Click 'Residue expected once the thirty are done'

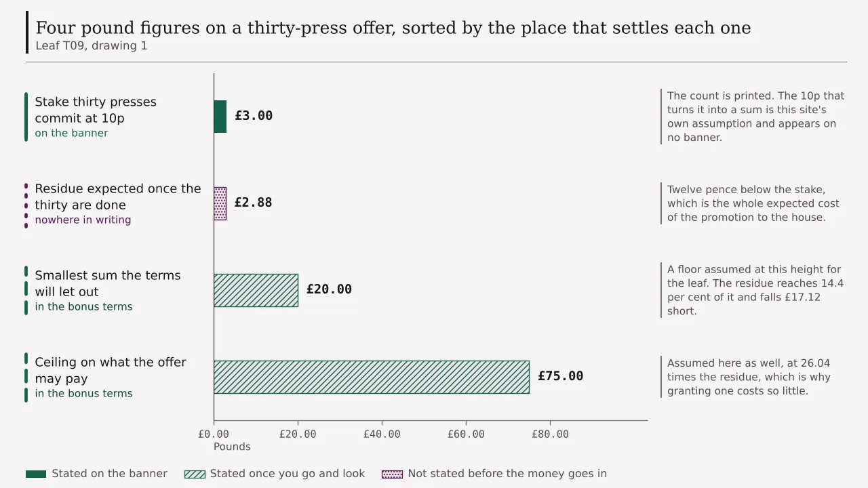point(118,197)
